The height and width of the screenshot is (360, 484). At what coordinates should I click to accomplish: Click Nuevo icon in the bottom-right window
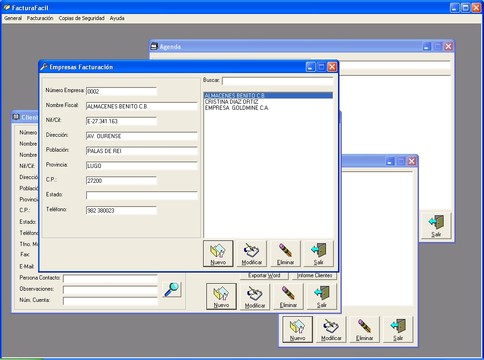click(x=297, y=329)
